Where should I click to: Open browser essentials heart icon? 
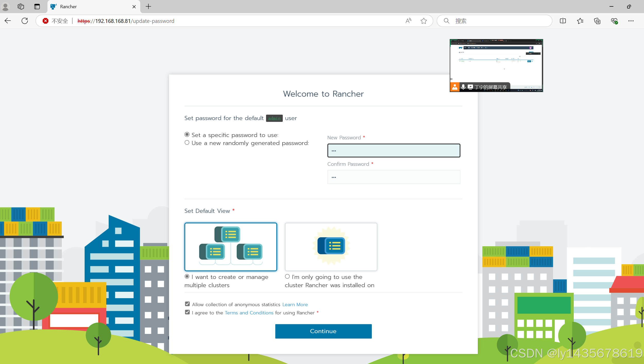614,21
